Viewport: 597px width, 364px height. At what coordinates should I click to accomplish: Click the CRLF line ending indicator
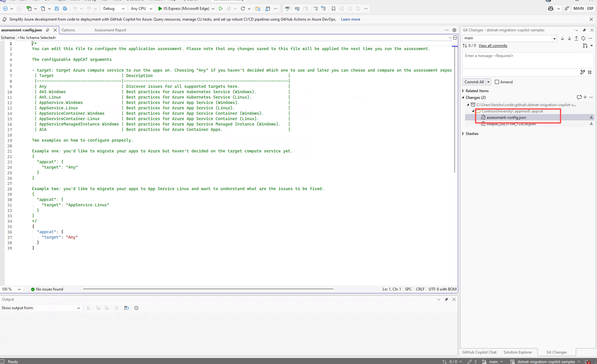pyautogui.click(x=420, y=289)
